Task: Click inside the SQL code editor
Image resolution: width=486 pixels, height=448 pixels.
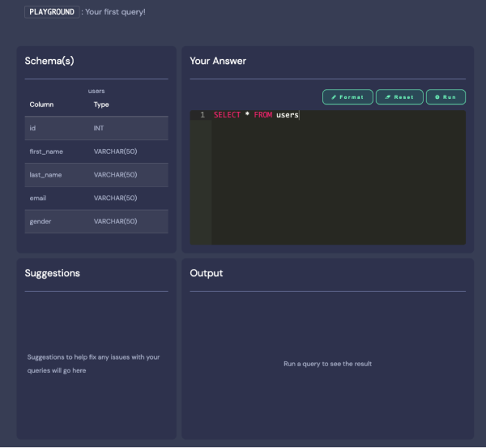Action: (x=338, y=178)
